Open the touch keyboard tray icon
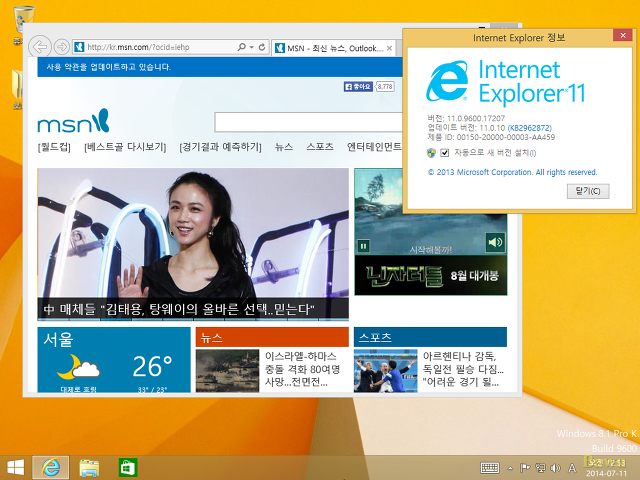Viewport: 640px width, 480px height. (490, 468)
